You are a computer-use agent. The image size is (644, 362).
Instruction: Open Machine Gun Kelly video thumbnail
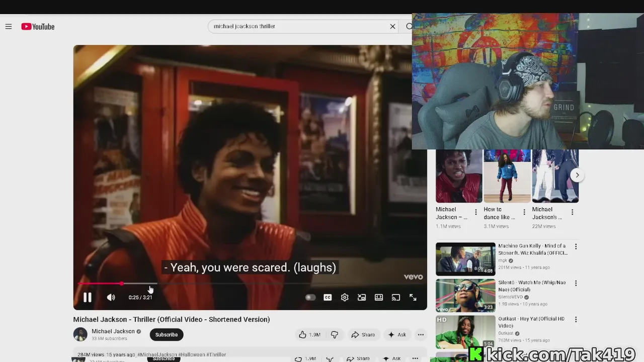coord(465,259)
